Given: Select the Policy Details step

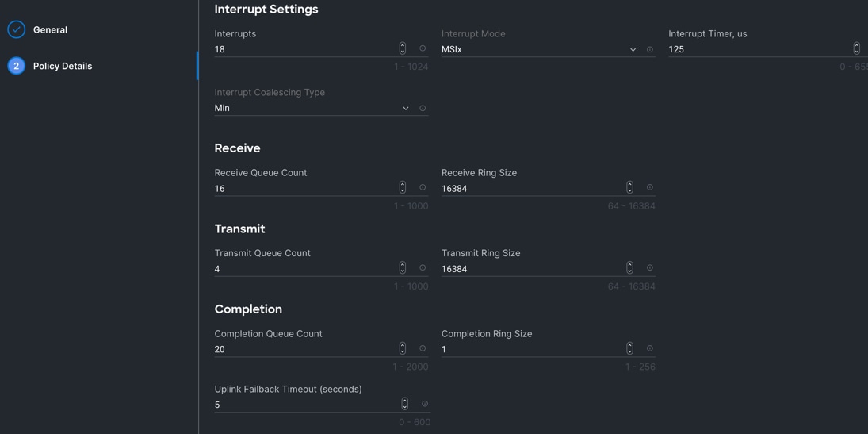Looking at the screenshot, I should click(x=62, y=67).
